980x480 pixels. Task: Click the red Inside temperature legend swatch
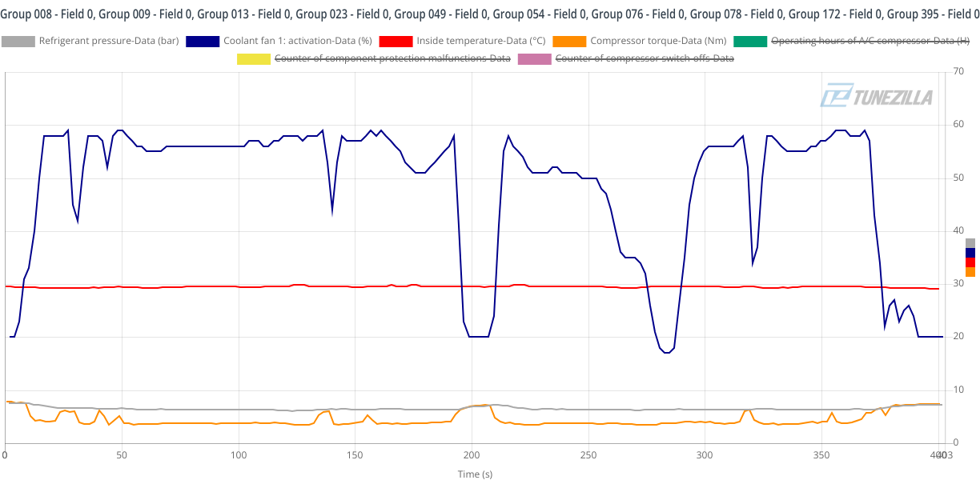point(397,41)
